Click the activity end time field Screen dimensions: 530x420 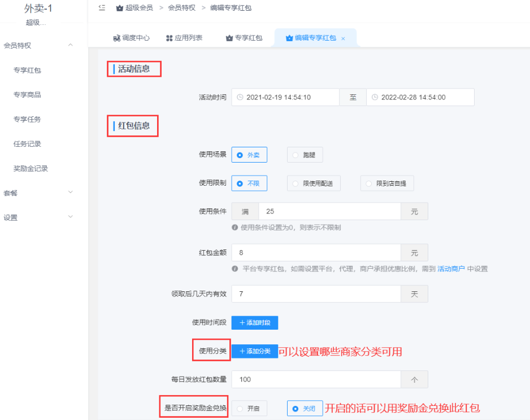pyautogui.click(x=420, y=97)
